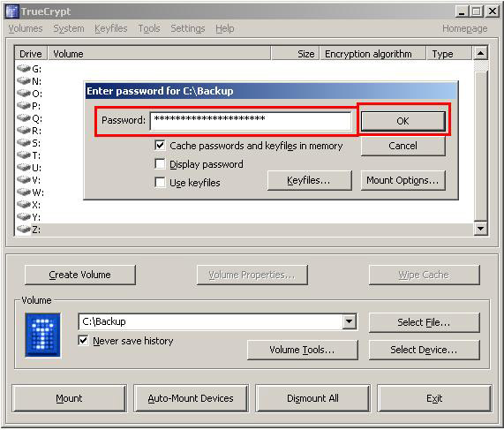The height and width of the screenshot is (430, 504).
Task: Click the drive list scroll down arrow
Action: point(480,229)
